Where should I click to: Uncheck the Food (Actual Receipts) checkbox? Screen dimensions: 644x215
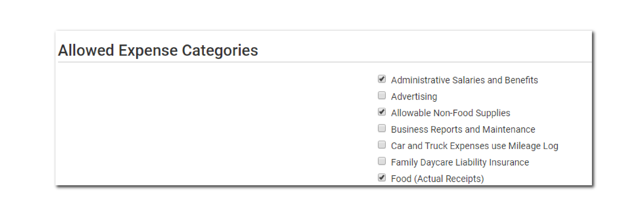pos(381,178)
